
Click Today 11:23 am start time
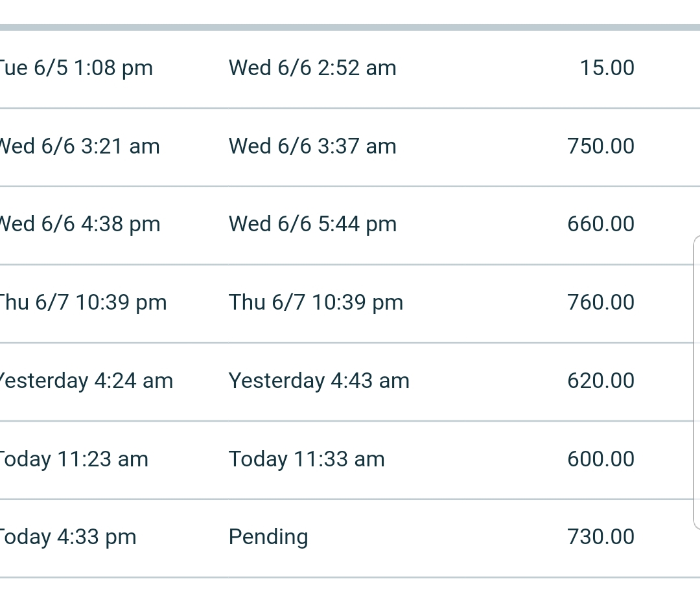pos(73,459)
